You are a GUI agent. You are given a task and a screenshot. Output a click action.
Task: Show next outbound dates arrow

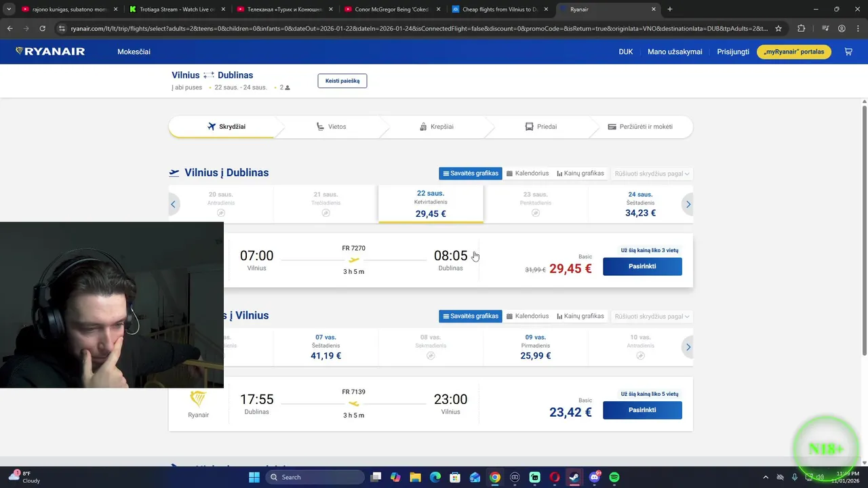[688, 204]
